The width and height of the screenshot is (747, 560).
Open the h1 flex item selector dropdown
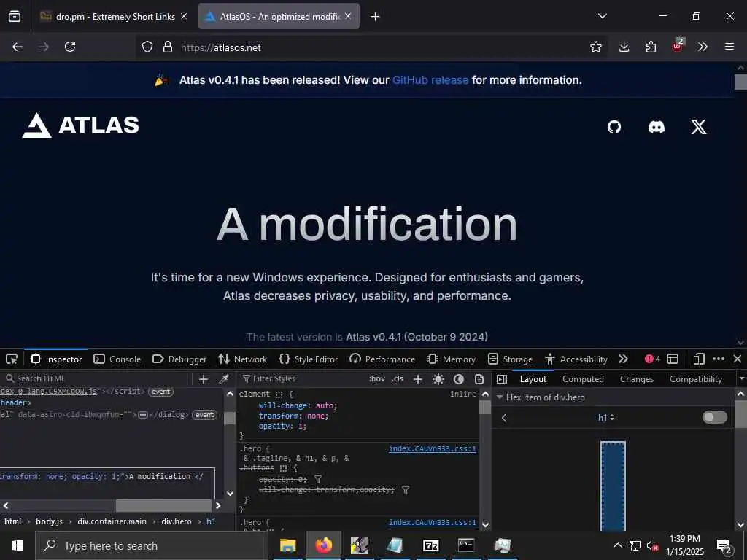point(606,418)
